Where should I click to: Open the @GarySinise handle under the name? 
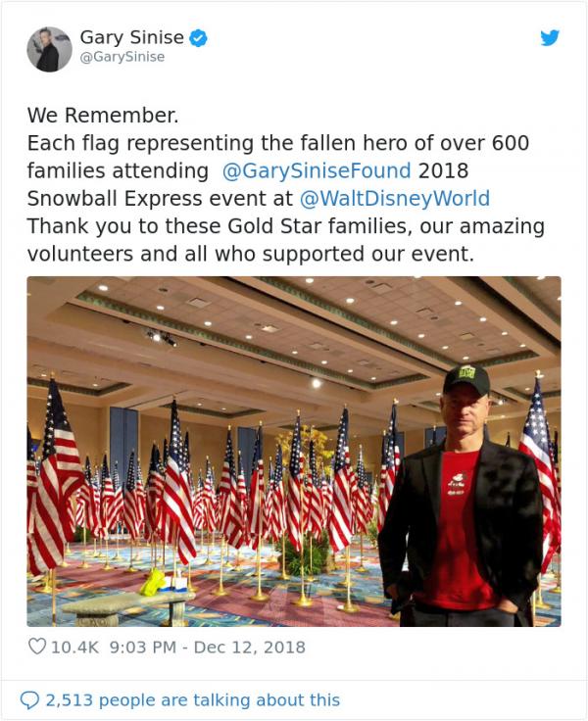point(122,58)
